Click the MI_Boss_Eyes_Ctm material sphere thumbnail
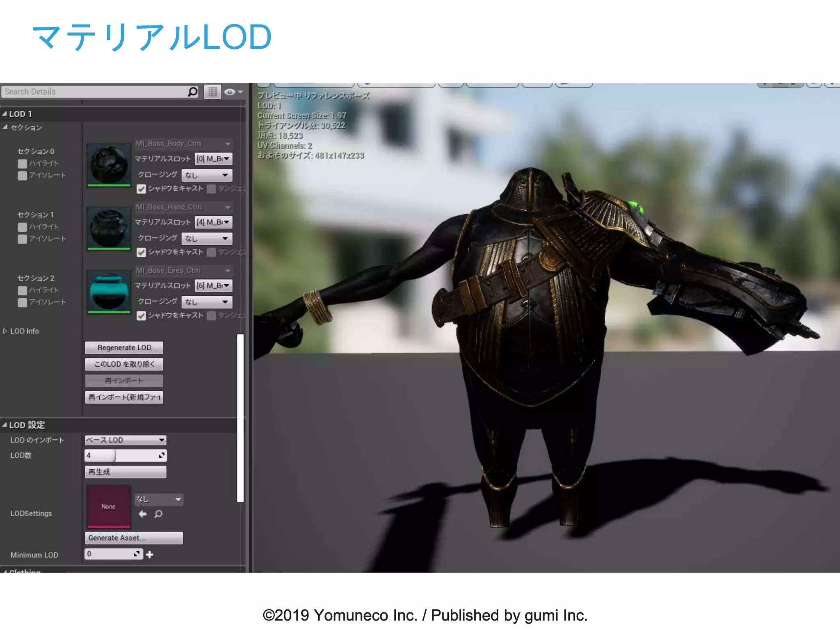Image resolution: width=840 pixels, height=630 pixels. click(x=109, y=292)
